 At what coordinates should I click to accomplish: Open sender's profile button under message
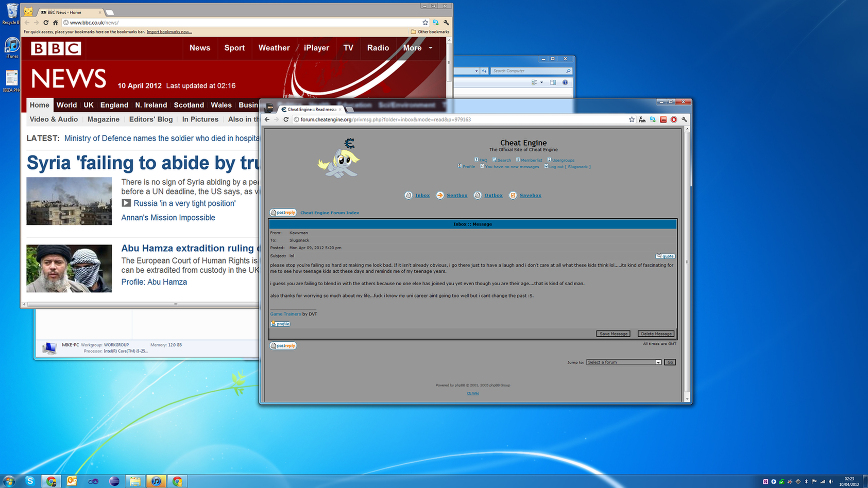[280, 324]
